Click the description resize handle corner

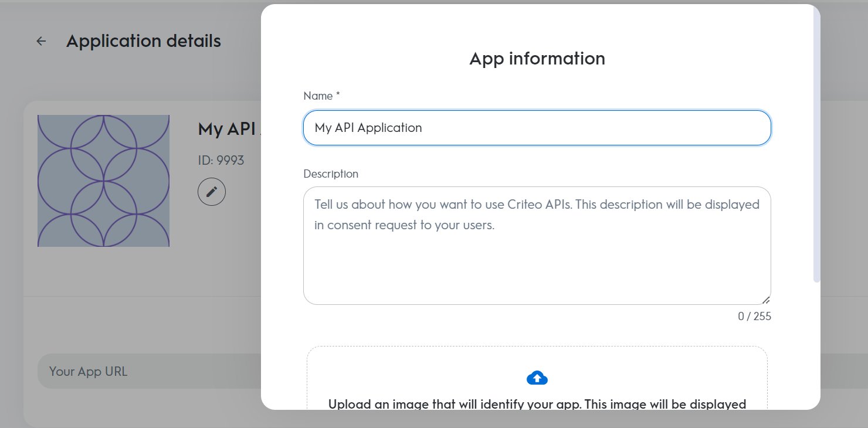765,300
